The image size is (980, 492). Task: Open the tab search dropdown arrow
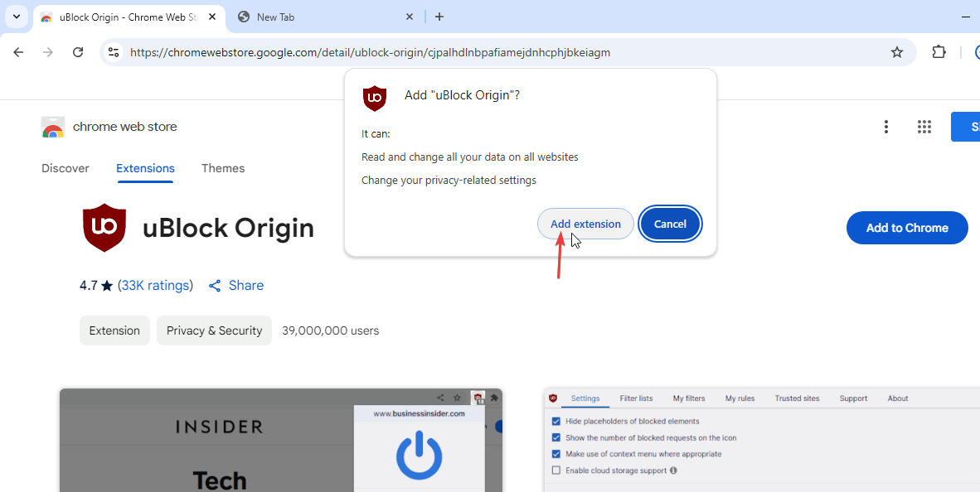[16, 17]
